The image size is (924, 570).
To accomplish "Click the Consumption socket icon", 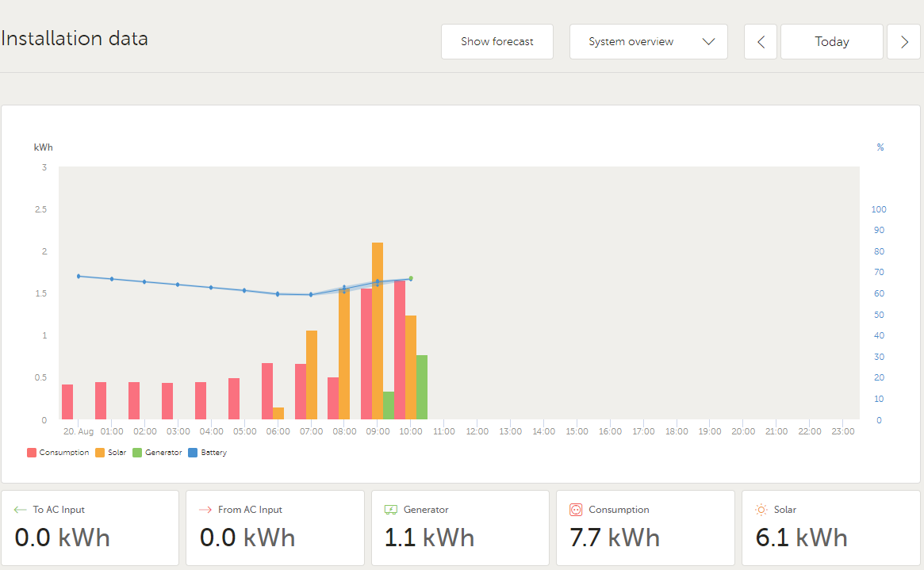I will pyautogui.click(x=576, y=510).
